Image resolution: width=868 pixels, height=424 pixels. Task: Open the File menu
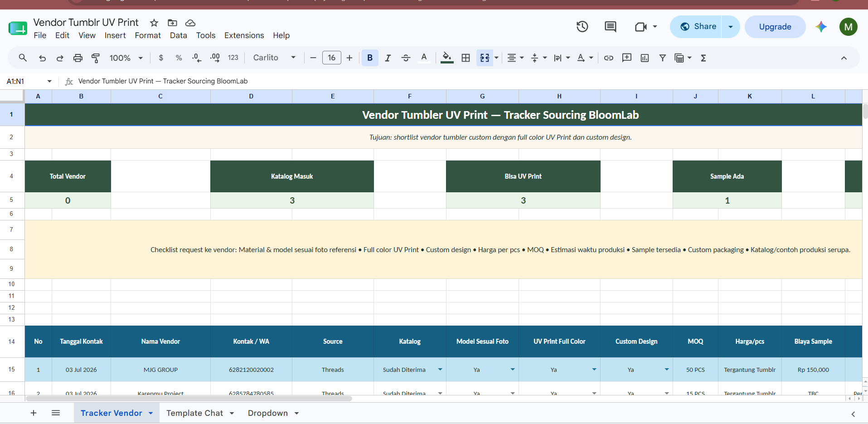click(x=40, y=35)
